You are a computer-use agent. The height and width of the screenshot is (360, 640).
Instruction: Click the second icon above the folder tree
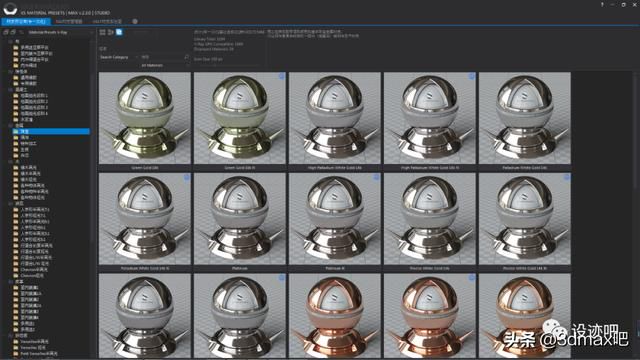click(13, 32)
